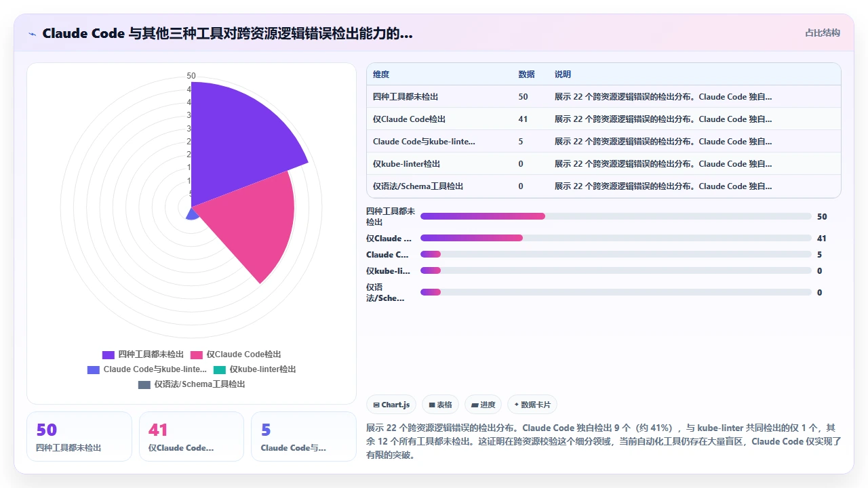Image resolution: width=868 pixels, height=488 pixels.
Task: Toggle the 四种工具都未检出 legend item
Action: coord(143,354)
